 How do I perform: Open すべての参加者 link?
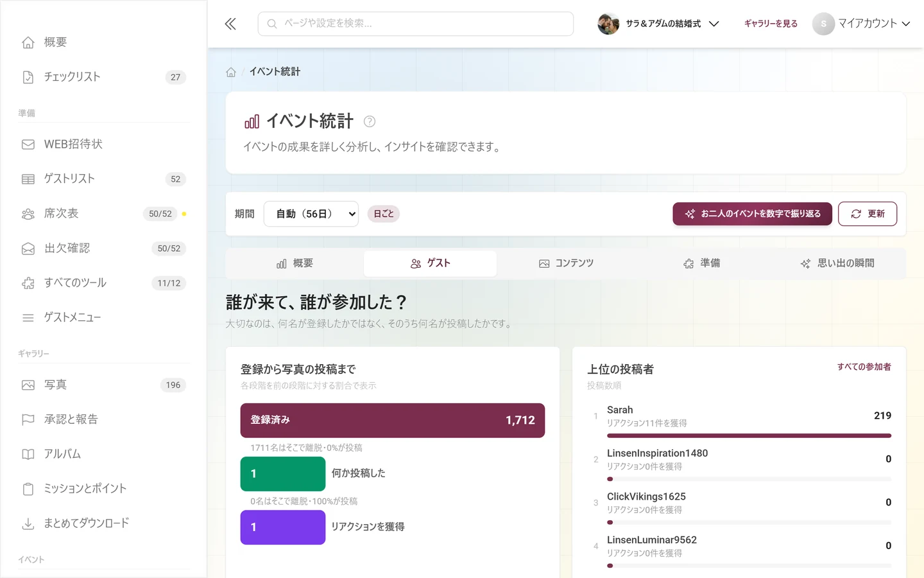(x=864, y=367)
